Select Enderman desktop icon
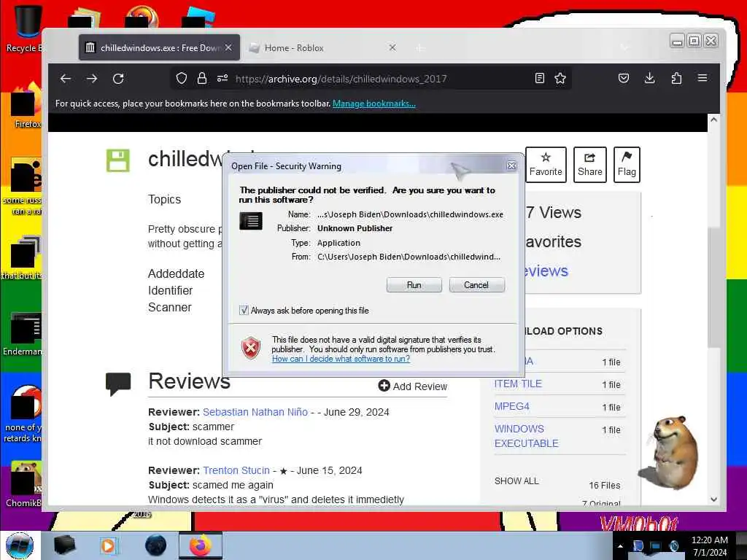The width and height of the screenshot is (747, 560). (24, 334)
